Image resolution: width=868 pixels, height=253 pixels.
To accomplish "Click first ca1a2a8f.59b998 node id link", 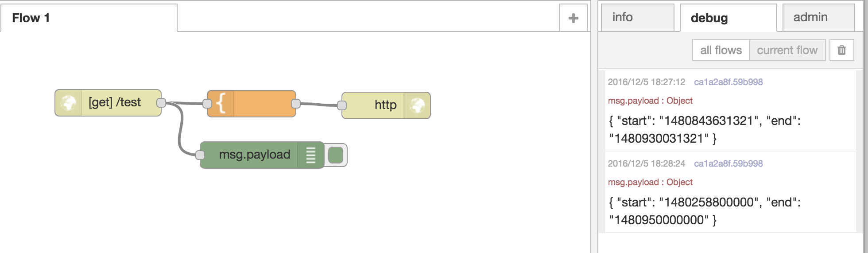I will pyautogui.click(x=728, y=82).
